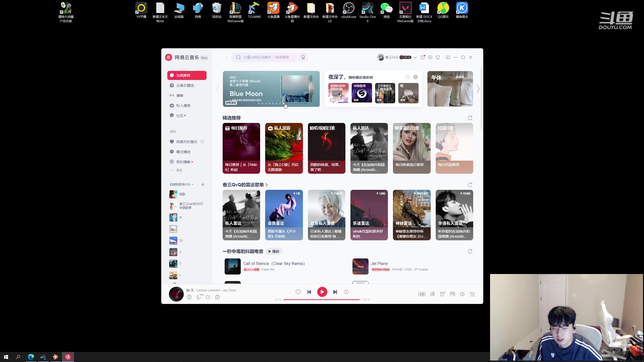Show previous items in 猜你最近喜欢听
Viewport: 644px width, 362px height.
tap(408, 77)
